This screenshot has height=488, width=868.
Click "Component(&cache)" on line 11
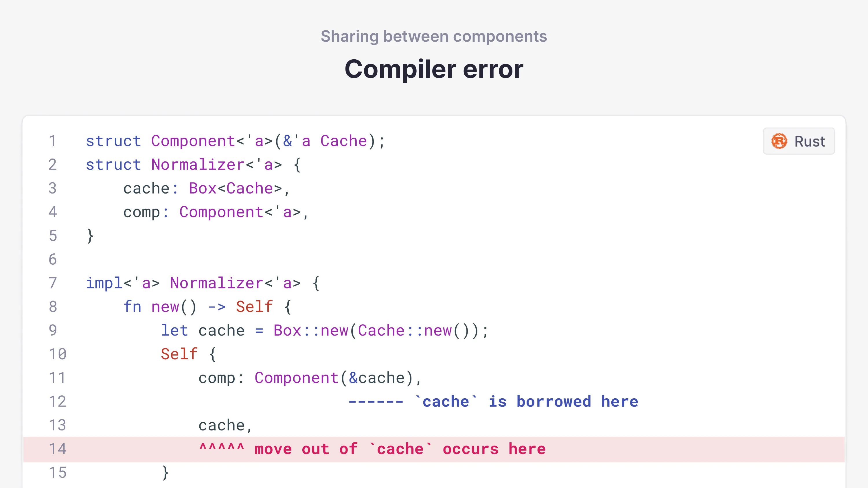(x=334, y=378)
